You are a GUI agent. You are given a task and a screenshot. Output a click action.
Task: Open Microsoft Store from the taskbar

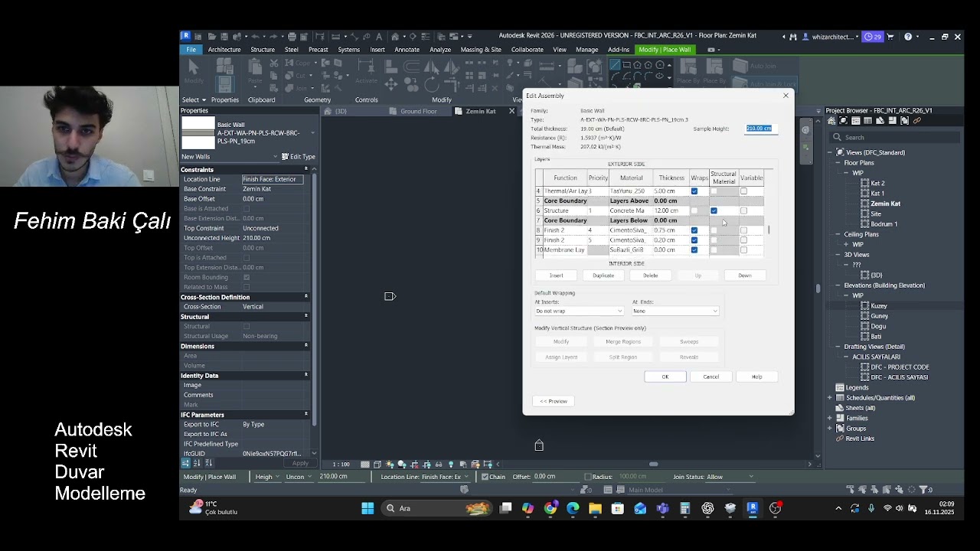[618, 508]
